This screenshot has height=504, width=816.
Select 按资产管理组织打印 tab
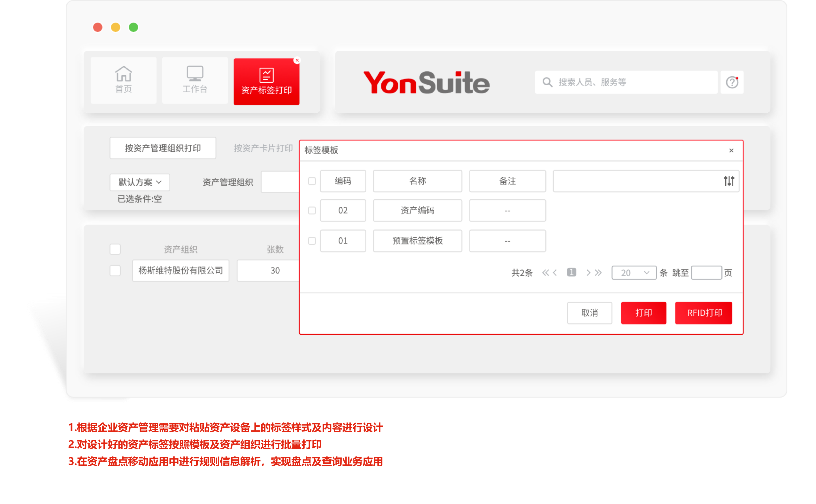(x=163, y=148)
